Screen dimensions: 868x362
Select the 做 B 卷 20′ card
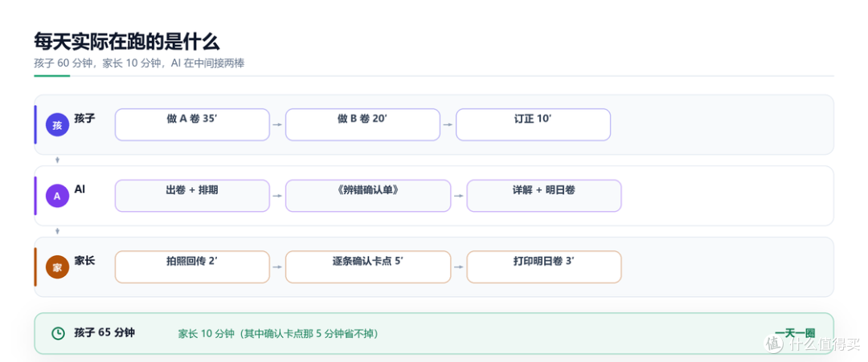tap(362, 124)
